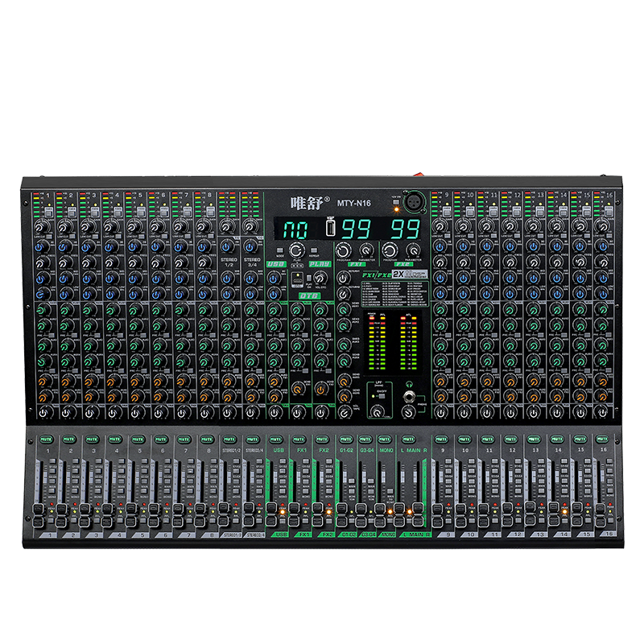Click the OTG USB-C port above OTG label
The height and width of the screenshot is (644, 644).
click(296, 279)
